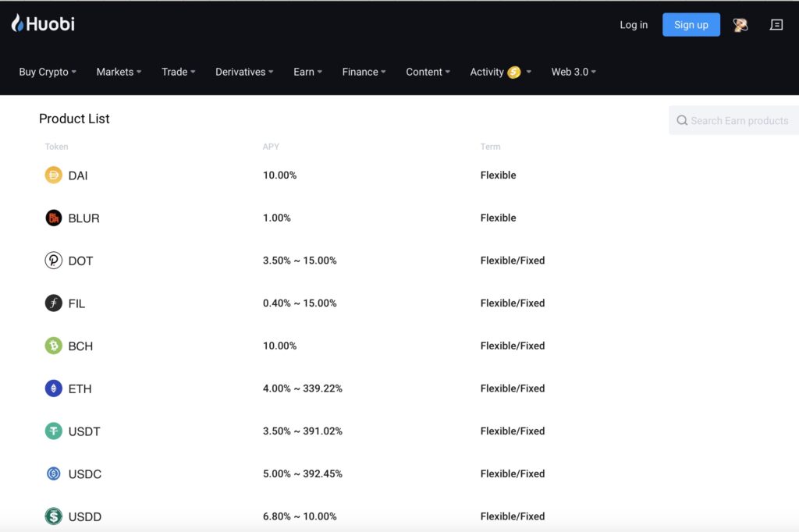Open the avatar icon next to Sign up

(x=740, y=24)
